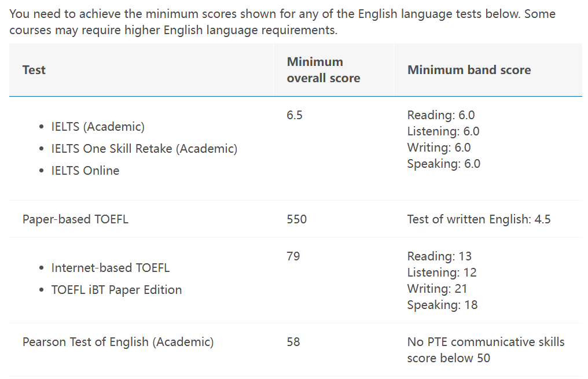Click the "Minimum band score" column header
The height and width of the screenshot is (379, 588).
(469, 70)
